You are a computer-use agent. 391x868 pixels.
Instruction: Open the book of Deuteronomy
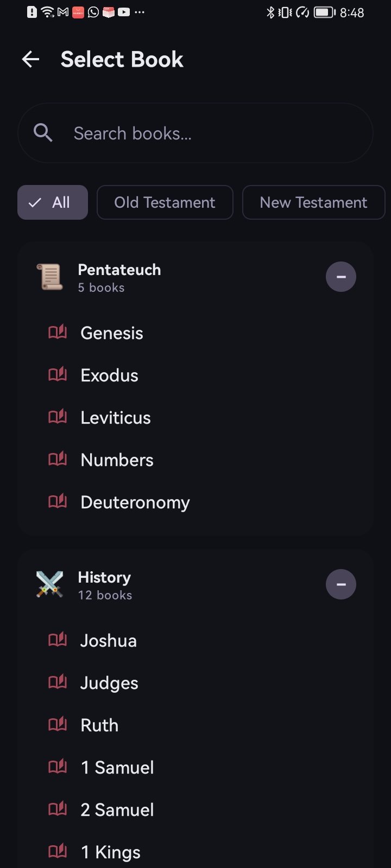135,502
